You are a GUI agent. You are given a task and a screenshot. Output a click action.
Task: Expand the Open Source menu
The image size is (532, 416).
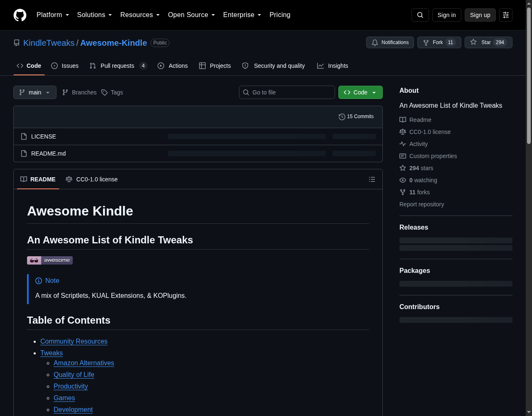coord(192,15)
